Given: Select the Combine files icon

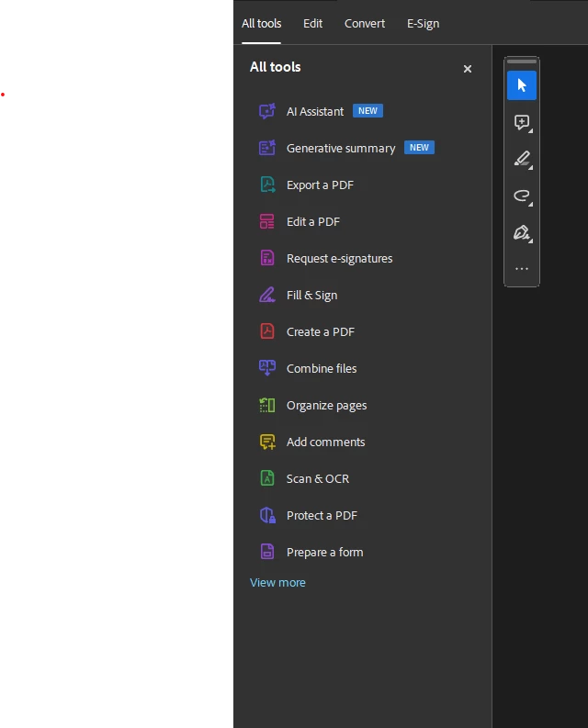Looking at the screenshot, I should 267,368.
